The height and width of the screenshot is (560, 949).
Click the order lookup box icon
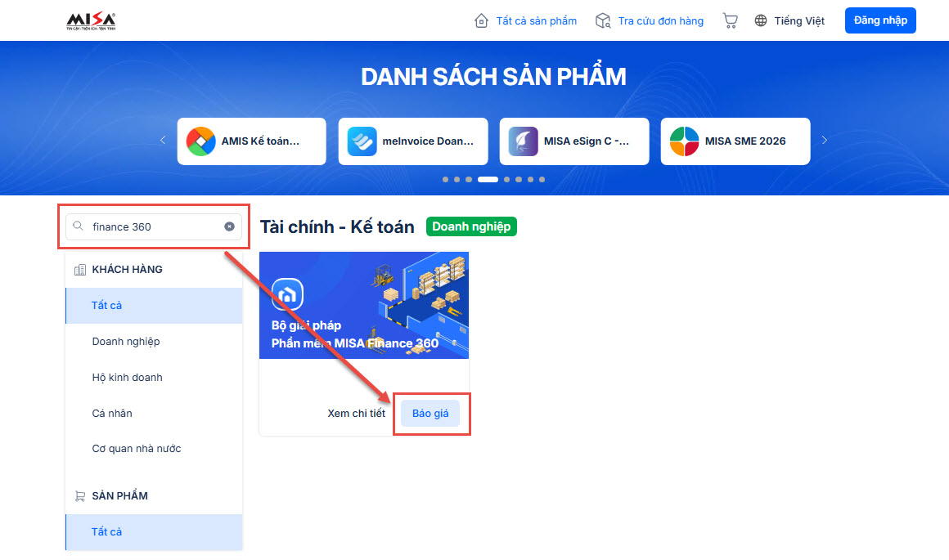[603, 21]
